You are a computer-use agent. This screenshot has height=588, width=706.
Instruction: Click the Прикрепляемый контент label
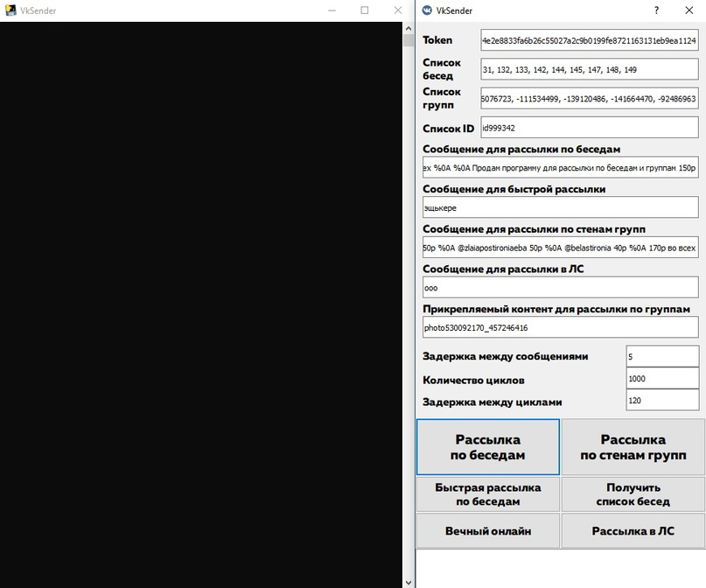(556, 309)
